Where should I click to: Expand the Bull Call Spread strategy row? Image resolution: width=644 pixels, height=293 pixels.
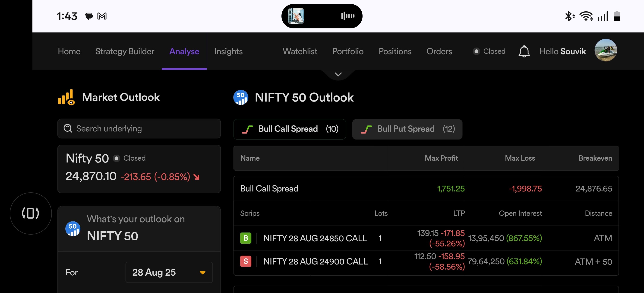[426, 188]
